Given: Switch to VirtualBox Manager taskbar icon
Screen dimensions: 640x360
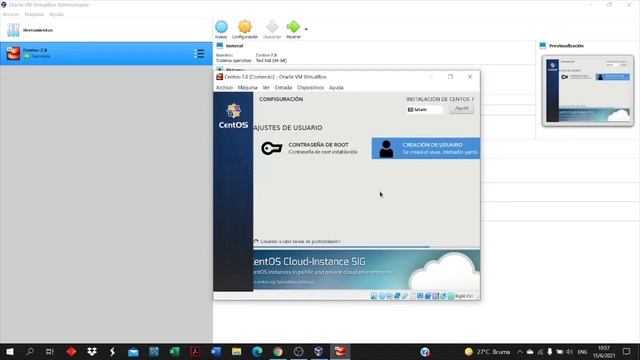Looking at the screenshot, I should pos(319,351).
